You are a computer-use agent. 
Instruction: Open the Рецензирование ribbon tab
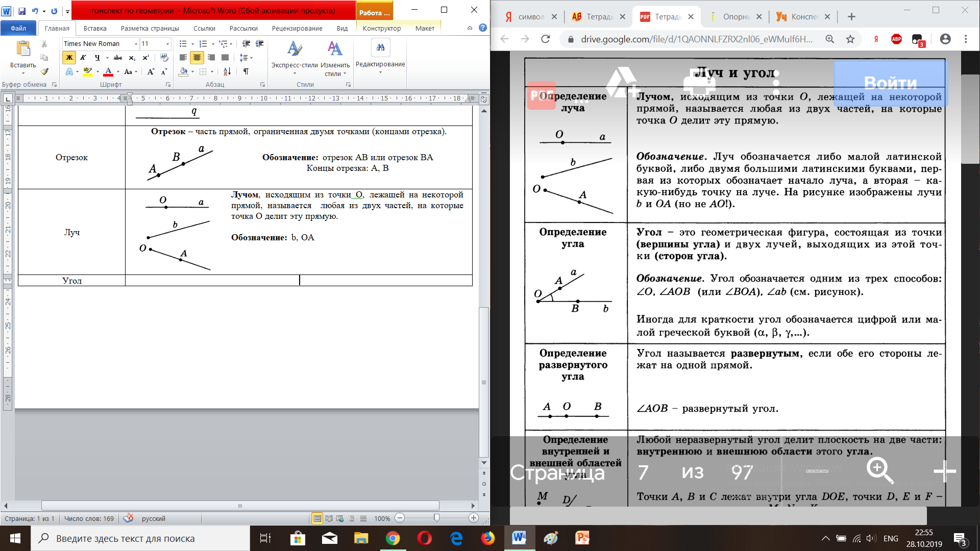point(297,28)
